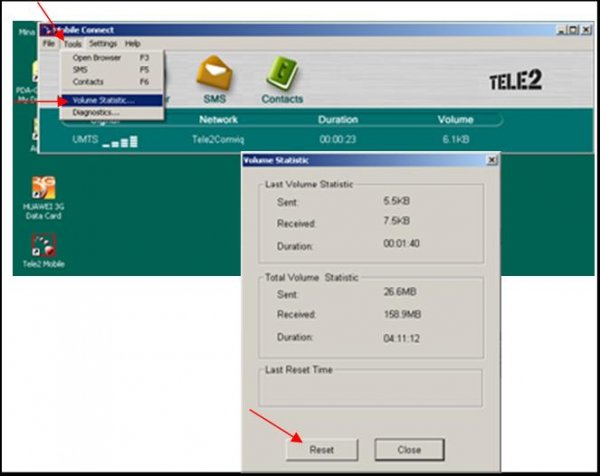The image size is (600, 476).
Task: Choose SMS entry in Tools menu
Action: pos(111,70)
